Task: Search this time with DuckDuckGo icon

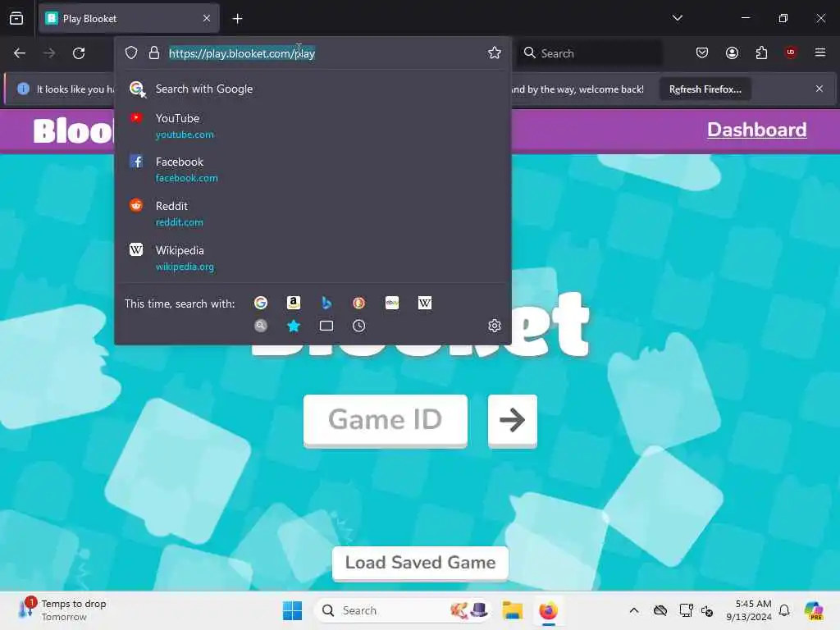Action: point(359,303)
